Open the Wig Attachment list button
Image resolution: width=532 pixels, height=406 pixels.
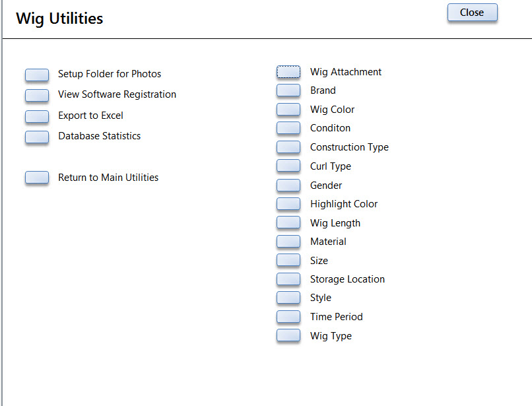tap(288, 71)
